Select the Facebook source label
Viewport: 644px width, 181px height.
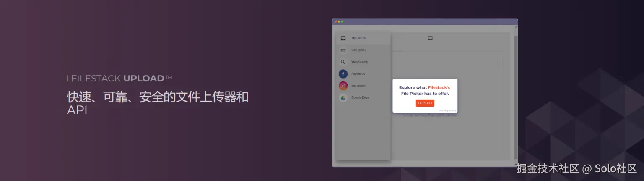(358, 74)
